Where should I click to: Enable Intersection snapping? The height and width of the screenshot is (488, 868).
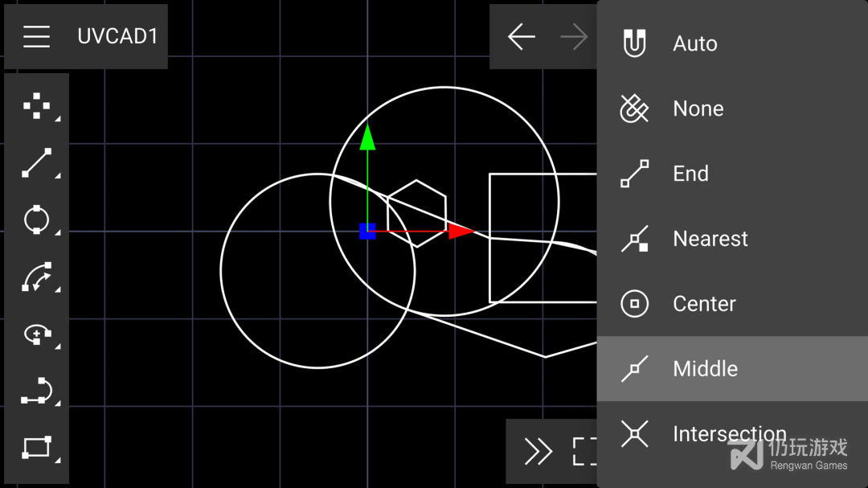(x=729, y=433)
